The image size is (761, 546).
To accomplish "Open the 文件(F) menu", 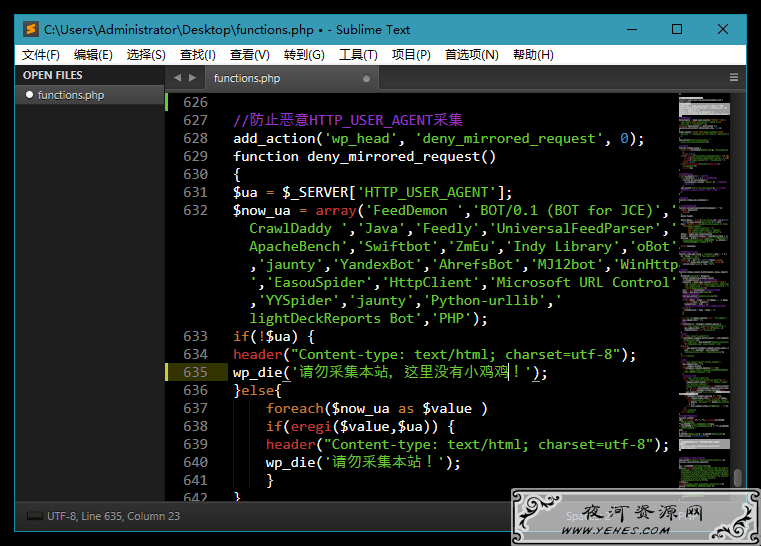I will coord(41,55).
